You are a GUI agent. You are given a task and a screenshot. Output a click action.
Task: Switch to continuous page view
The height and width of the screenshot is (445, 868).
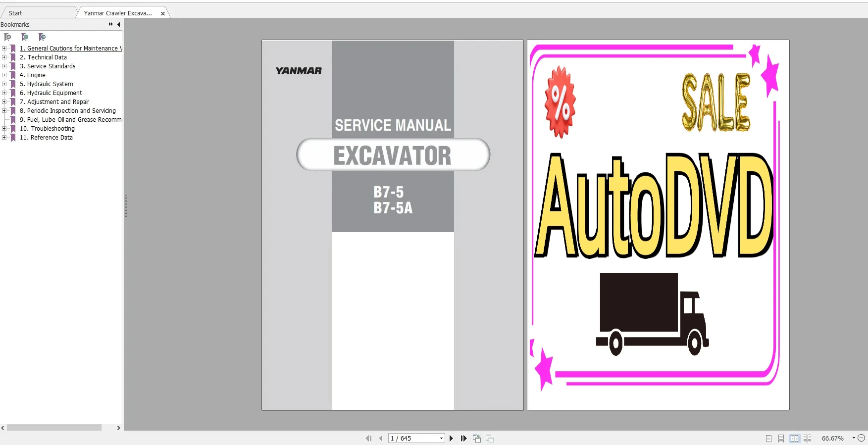[781, 438]
